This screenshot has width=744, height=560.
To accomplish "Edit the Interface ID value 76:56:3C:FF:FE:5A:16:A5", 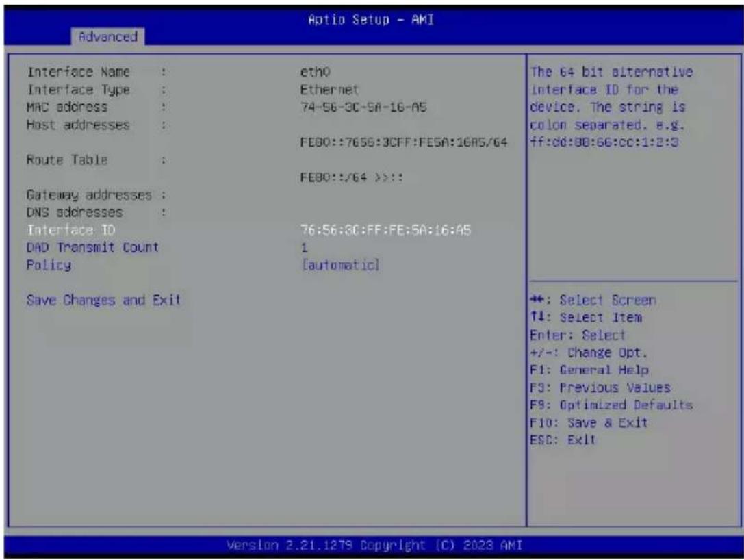I will [x=385, y=230].
